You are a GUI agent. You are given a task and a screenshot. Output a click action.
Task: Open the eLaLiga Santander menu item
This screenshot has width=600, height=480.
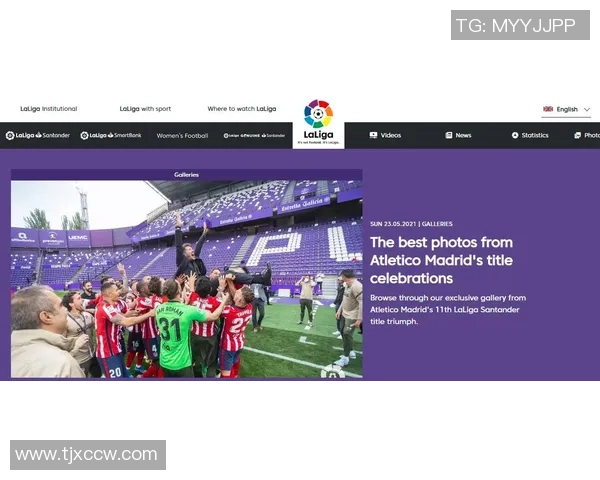pos(254,136)
